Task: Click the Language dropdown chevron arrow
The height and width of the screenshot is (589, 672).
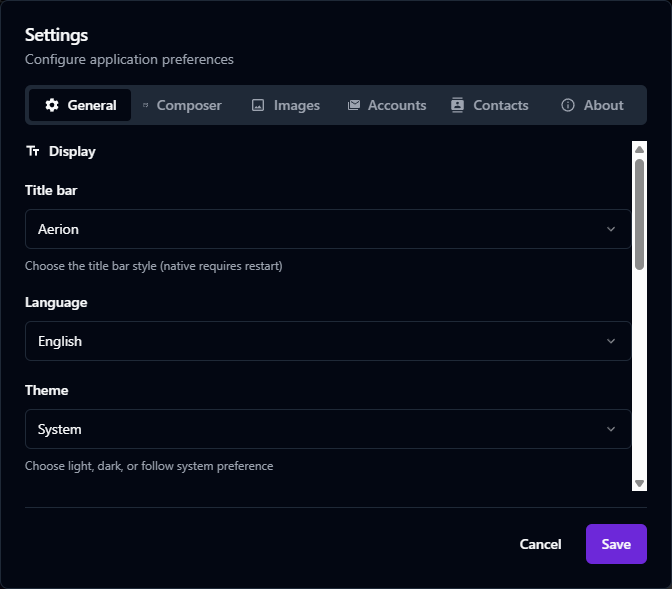Action: tap(611, 341)
